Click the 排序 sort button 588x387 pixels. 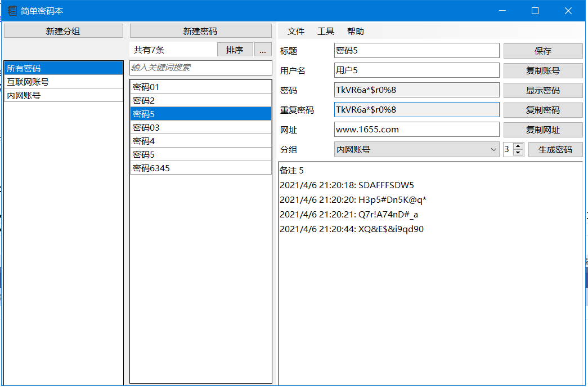point(235,50)
